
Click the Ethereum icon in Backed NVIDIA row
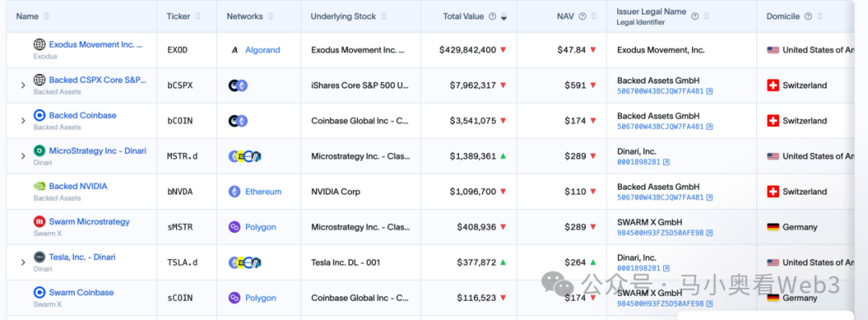click(235, 191)
